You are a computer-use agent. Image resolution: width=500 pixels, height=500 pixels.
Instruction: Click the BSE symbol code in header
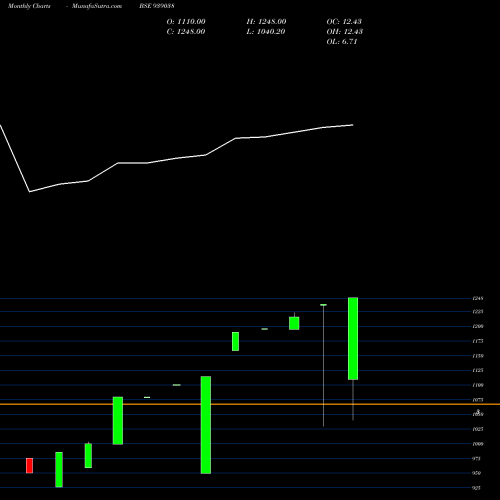pos(157,6)
